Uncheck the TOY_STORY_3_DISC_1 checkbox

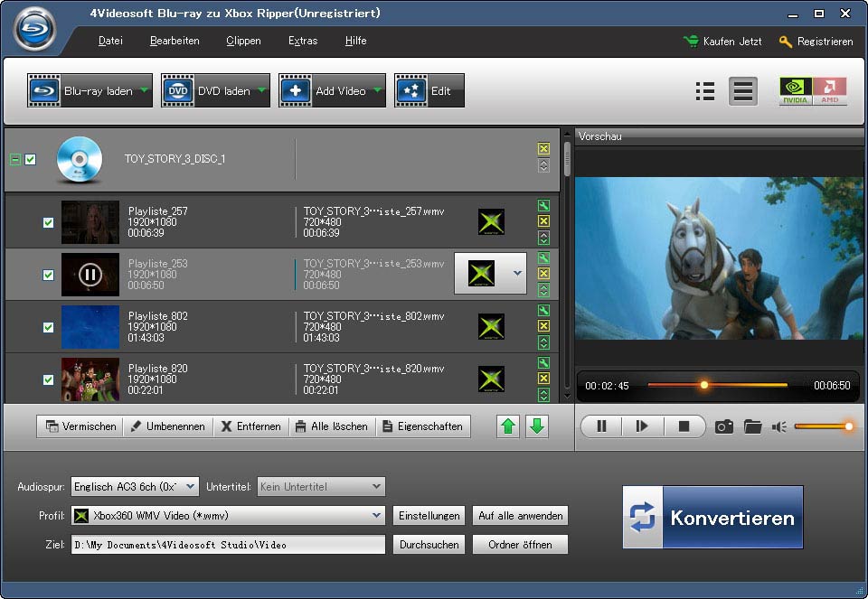(x=31, y=160)
